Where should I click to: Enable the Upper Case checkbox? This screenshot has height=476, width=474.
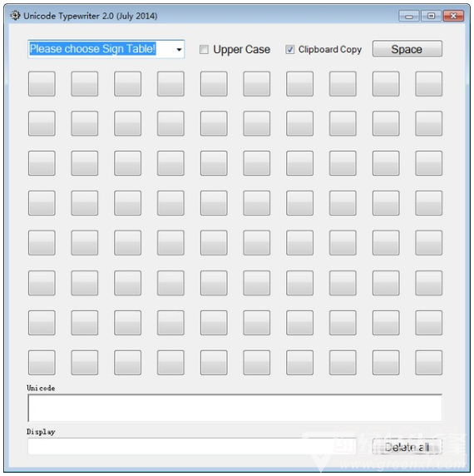(x=204, y=49)
